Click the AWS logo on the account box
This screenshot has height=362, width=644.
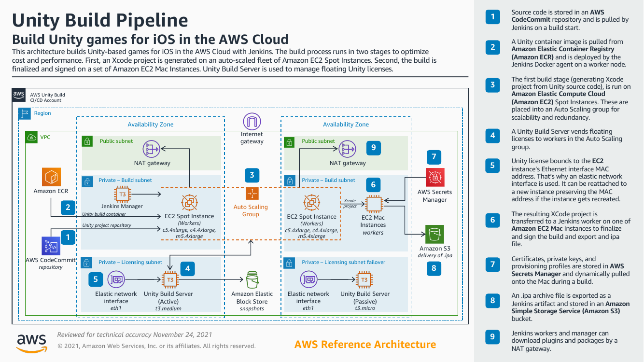(18, 94)
